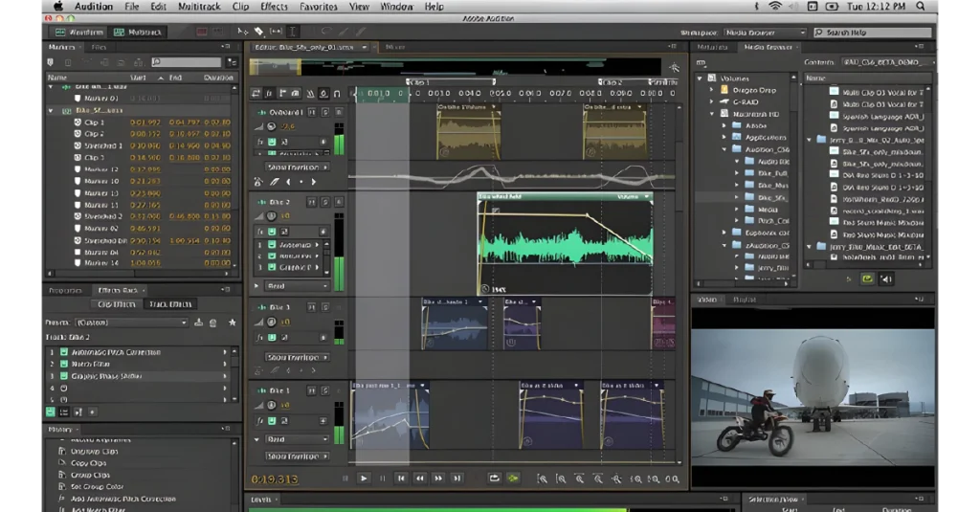
Task: Open arrow menu for Automatic Pitch Correction
Action: (x=224, y=352)
